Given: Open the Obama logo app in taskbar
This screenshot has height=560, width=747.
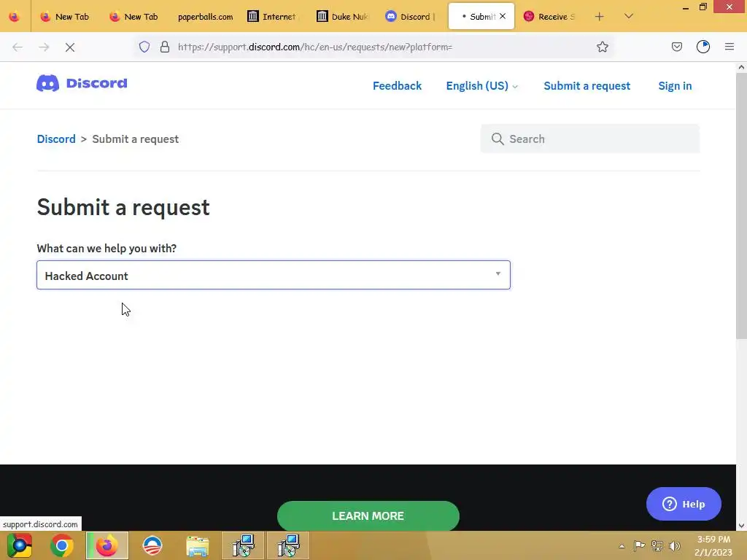Looking at the screenshot, I should point(152,545).
